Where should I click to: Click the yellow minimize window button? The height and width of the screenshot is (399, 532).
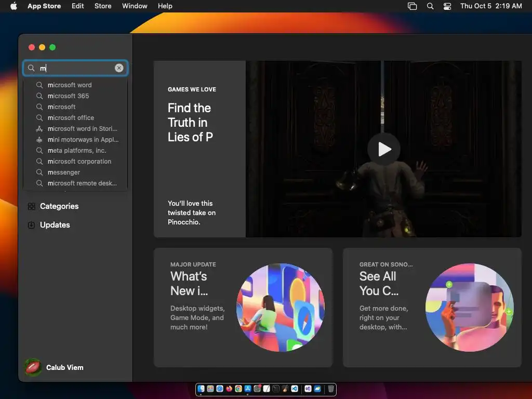[42, 47]
